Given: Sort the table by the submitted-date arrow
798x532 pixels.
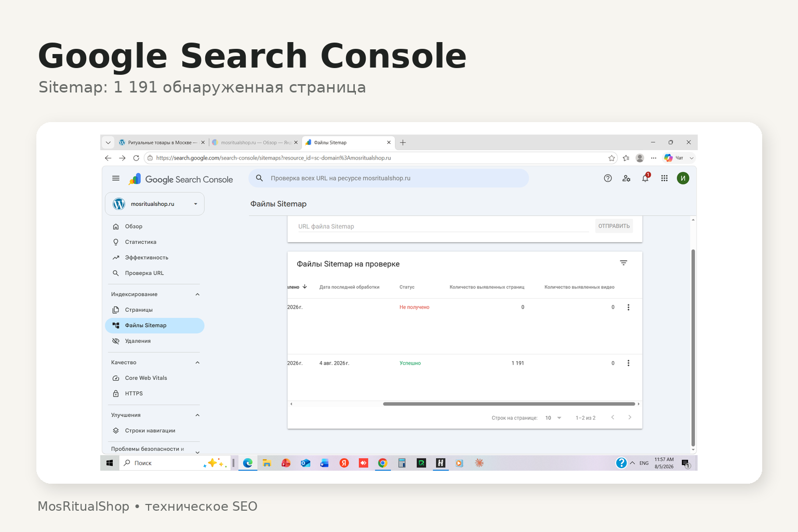Looking at the screenshot, I should coord(305,287).
